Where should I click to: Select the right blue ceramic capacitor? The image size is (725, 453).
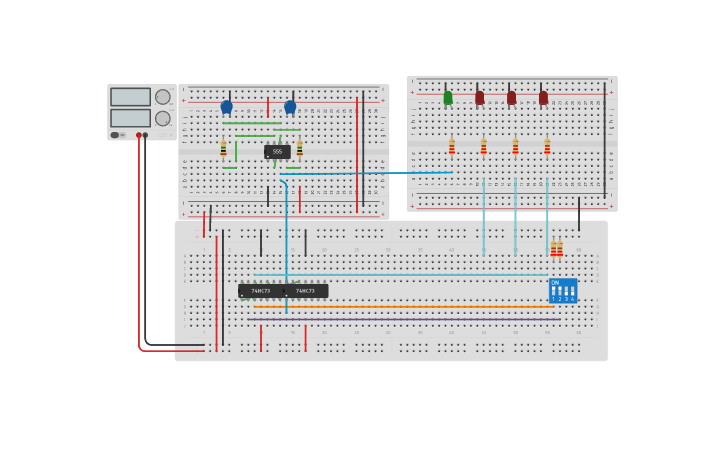click(x=290, y=107)
